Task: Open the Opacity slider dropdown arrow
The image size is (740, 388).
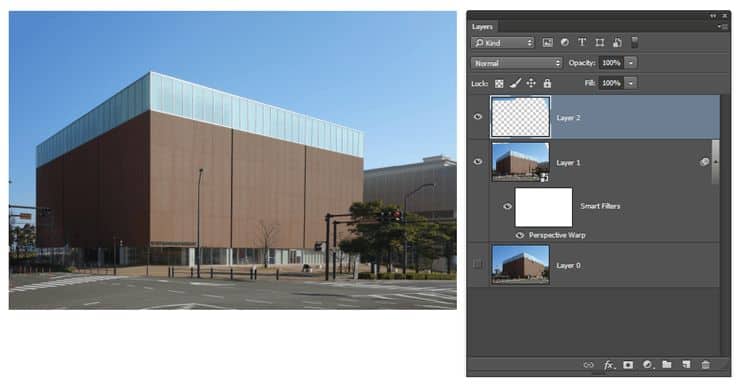Action: [631, 63]
